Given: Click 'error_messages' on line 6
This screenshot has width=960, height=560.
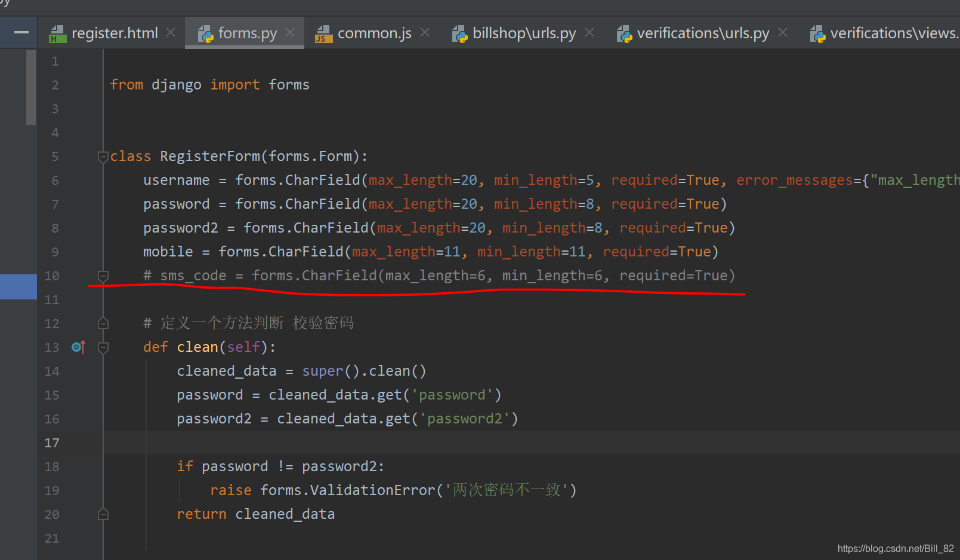Looking at the screenshot, I should (x=795, y=180).
